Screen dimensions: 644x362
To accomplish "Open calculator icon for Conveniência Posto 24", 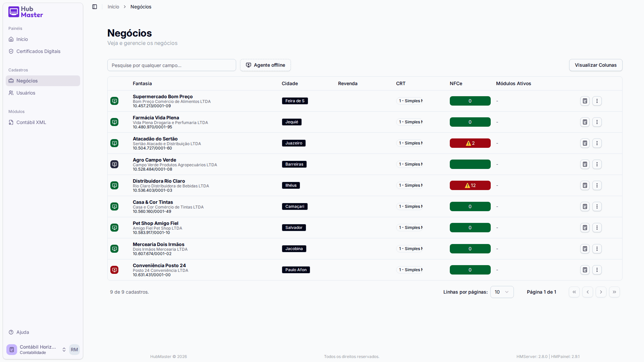I will click(585, 270).
